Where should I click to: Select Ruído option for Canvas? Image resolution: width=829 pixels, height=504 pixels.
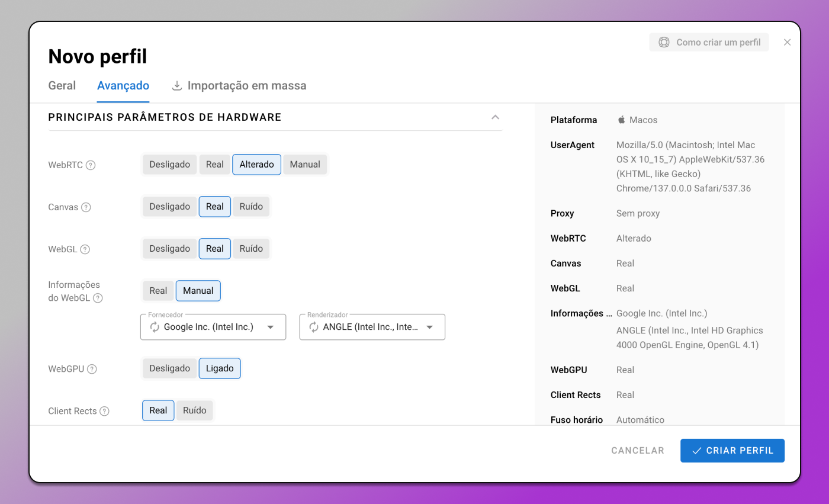tap(251, 207)
